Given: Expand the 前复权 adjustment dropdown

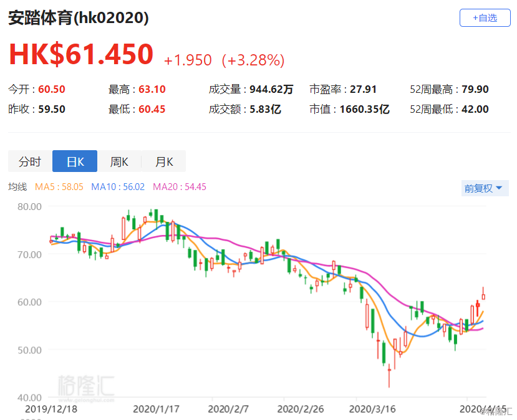Looking at the screenshot, I should pyautogui.click(x=485, y=188).
